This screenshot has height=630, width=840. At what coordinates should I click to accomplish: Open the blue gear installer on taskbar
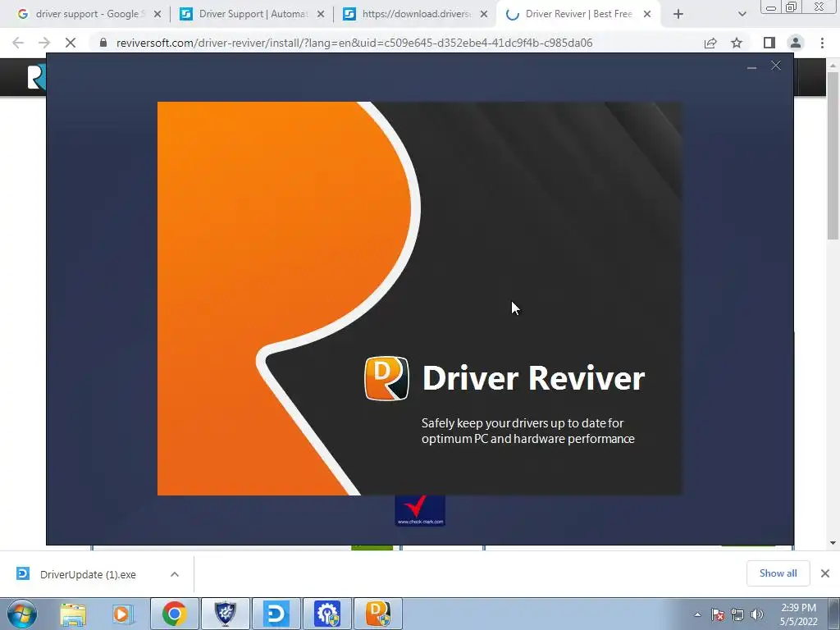tap(327, 614)
